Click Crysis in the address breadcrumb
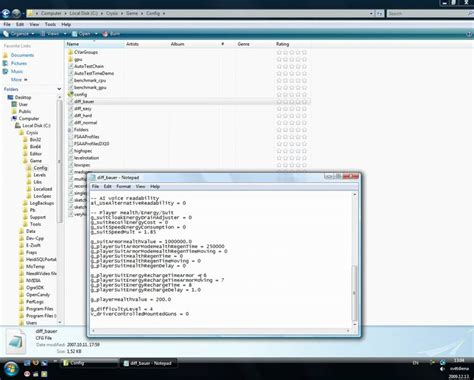This screenshot has height=380, width=474. point(112,13)
